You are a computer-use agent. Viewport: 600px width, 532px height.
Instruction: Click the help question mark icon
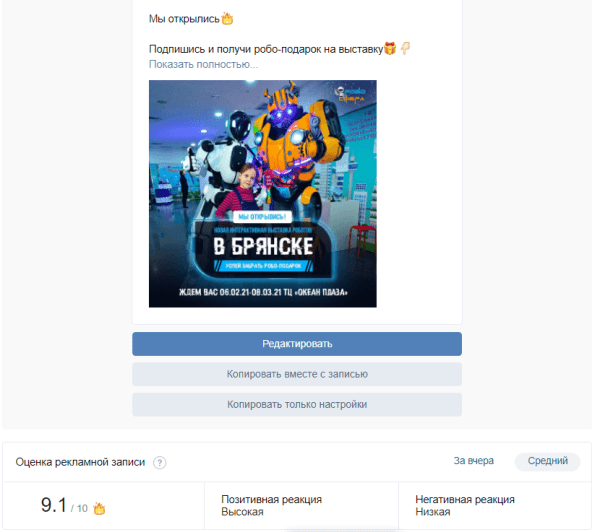coord(160,463)
